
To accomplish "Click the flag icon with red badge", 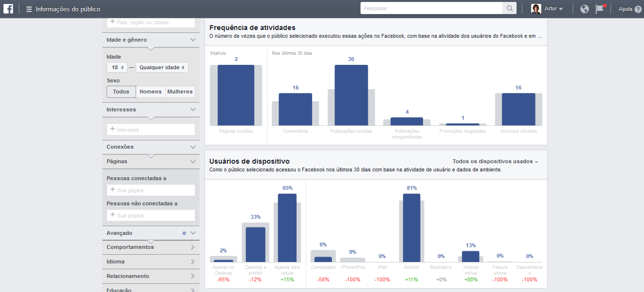I will (600, 9).
